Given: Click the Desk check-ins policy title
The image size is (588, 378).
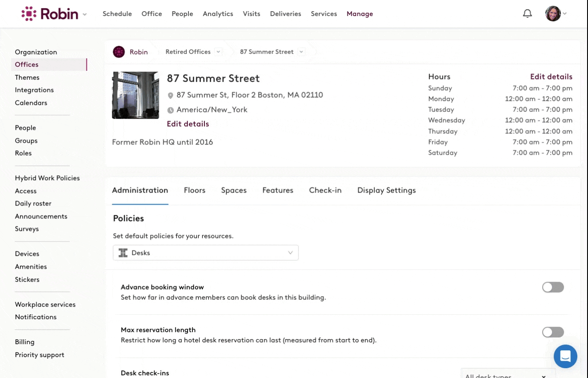Looking at the screenshot, I should click(145, 373).
